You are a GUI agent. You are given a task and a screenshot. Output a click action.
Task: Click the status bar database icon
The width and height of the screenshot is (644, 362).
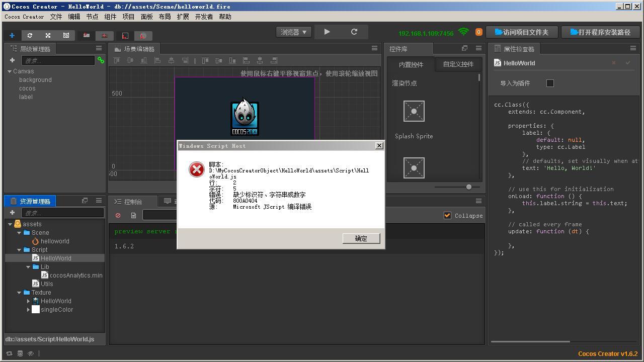point(20,353)
